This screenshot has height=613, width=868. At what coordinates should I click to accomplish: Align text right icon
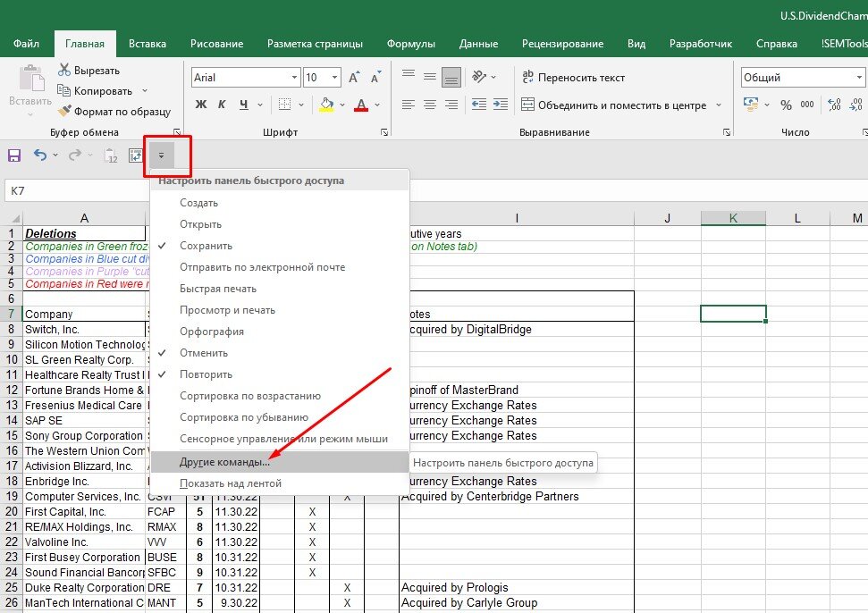click(451, 105)
